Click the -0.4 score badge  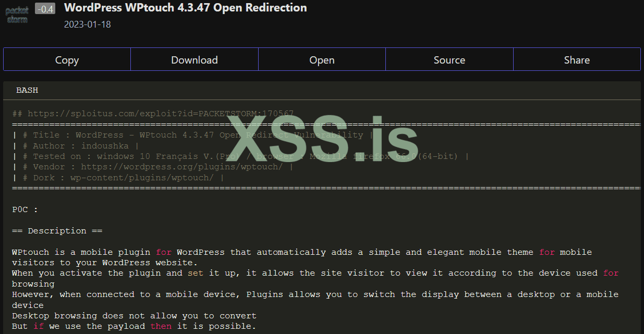point(45,9)
